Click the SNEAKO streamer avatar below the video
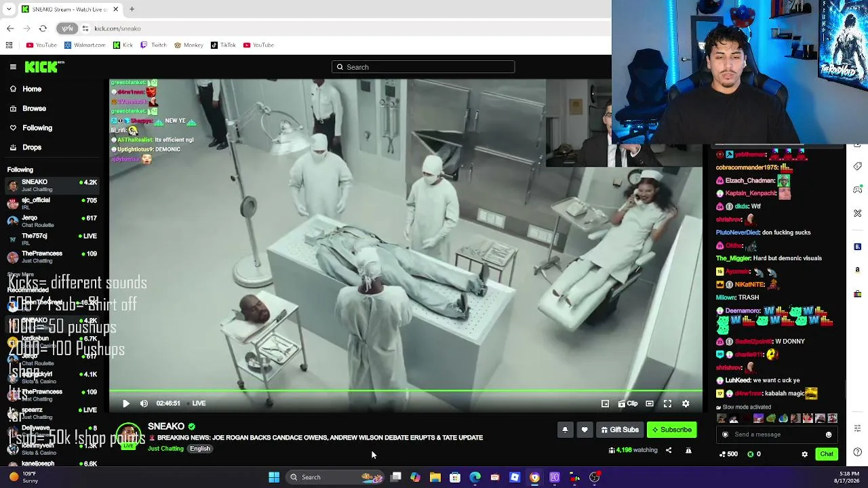Screen dimensions: 868x488 click(x=129, y=436)
